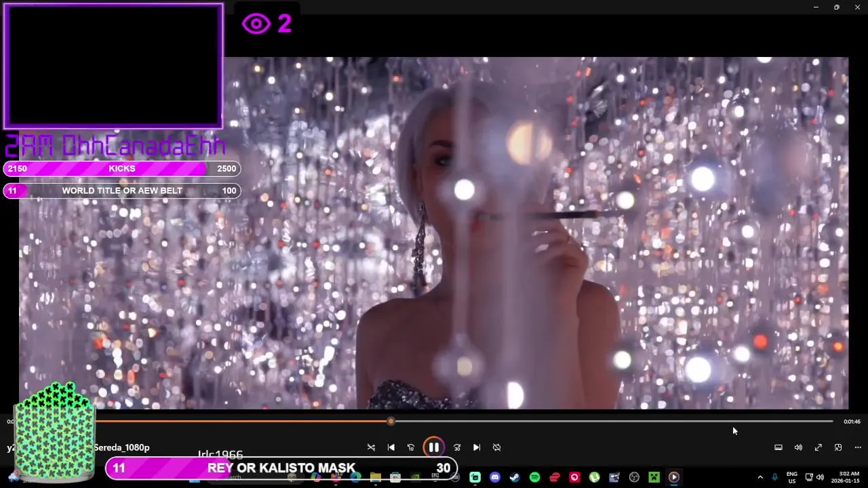The height and width of the screenshot is (488, 868).
Task: Skip forward 30 seconds
Action: 457,447
